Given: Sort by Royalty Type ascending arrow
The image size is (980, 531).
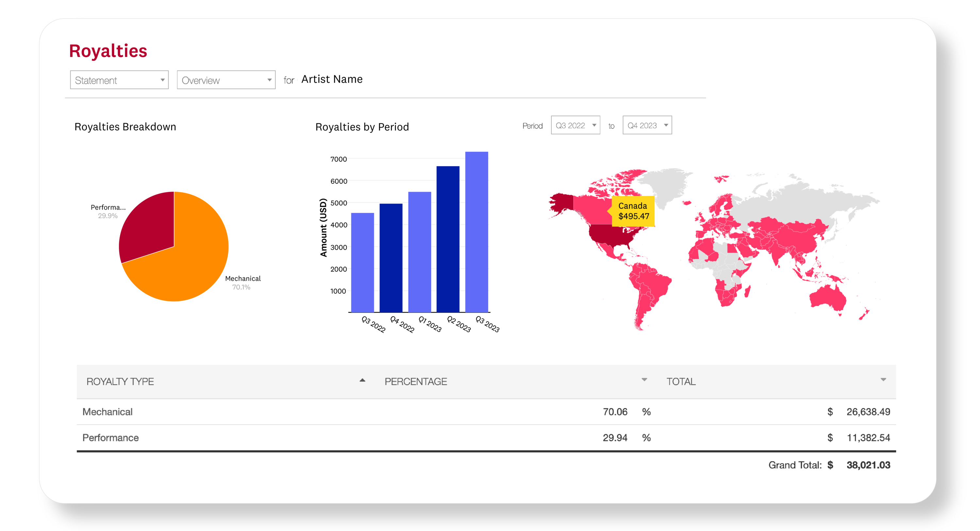Looking at the screenshot, I should coord(362,380).
